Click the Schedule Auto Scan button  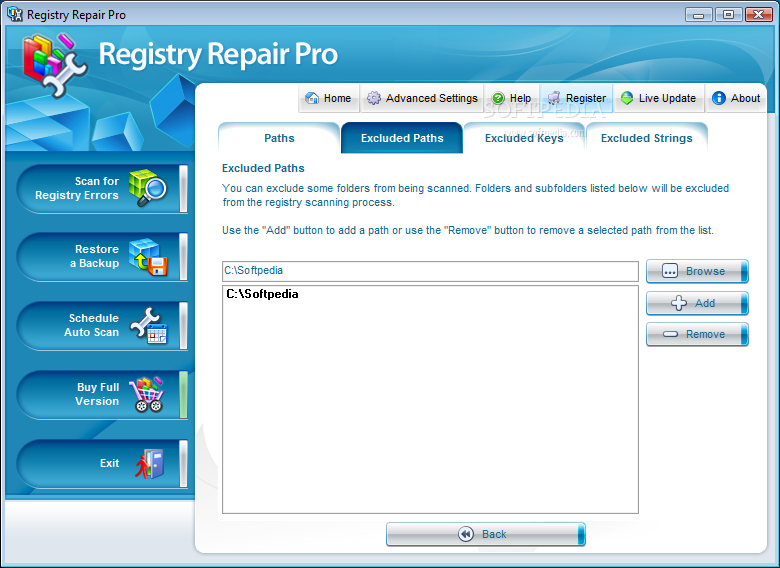(x=102, y=326)
